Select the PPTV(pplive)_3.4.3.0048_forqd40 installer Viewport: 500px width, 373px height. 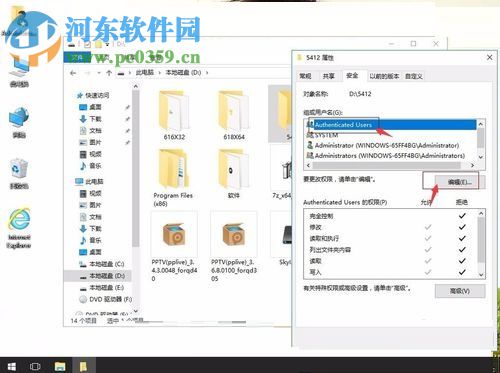click(x=174, y=247)
